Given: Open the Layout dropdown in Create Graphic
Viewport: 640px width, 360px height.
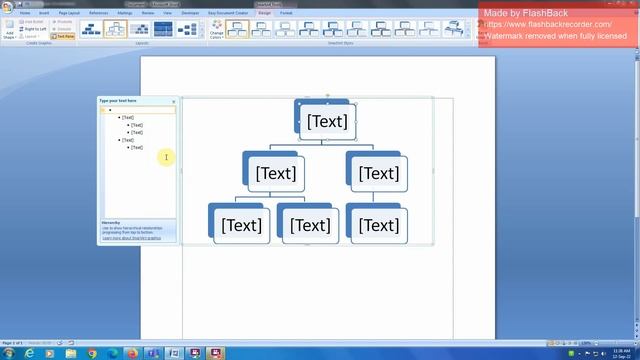Looking at the screenshot, I should (30, 36).
